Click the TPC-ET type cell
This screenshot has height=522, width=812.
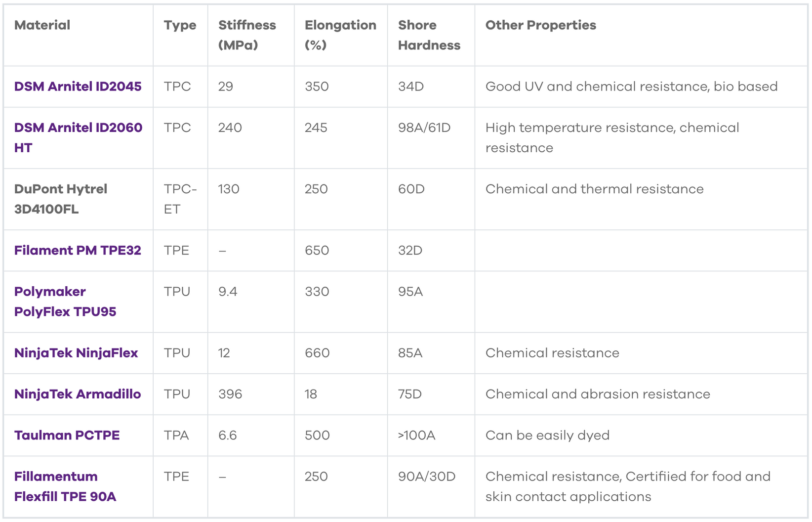180,199
